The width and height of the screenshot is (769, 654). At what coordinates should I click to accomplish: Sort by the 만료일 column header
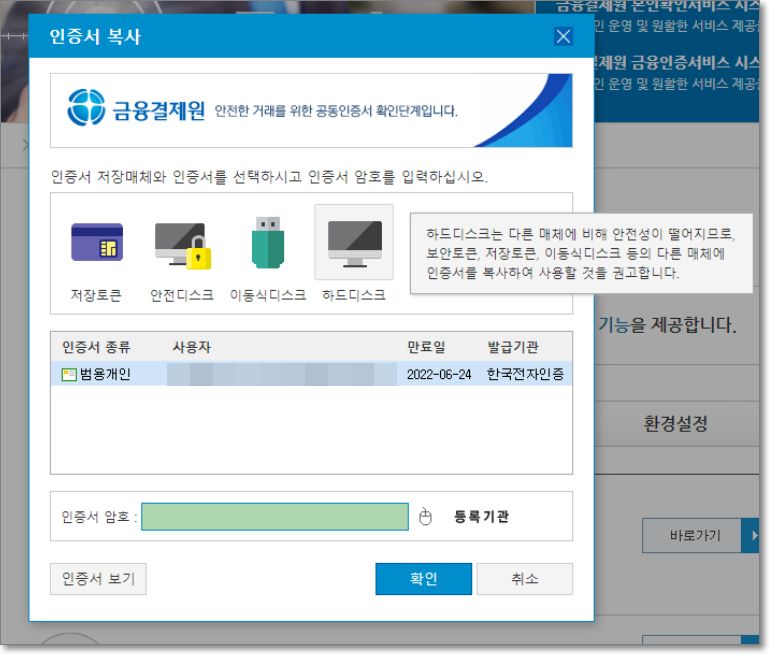pyautogui.click(x=426, y=347)
